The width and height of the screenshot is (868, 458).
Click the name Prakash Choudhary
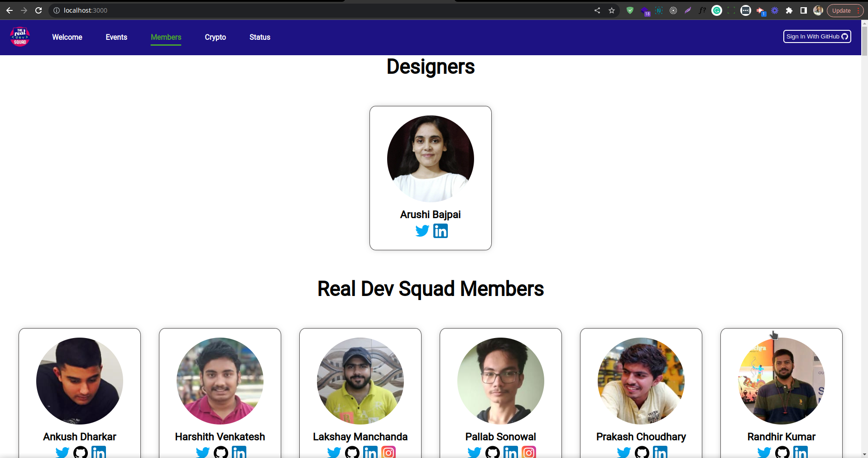(641, 437)
